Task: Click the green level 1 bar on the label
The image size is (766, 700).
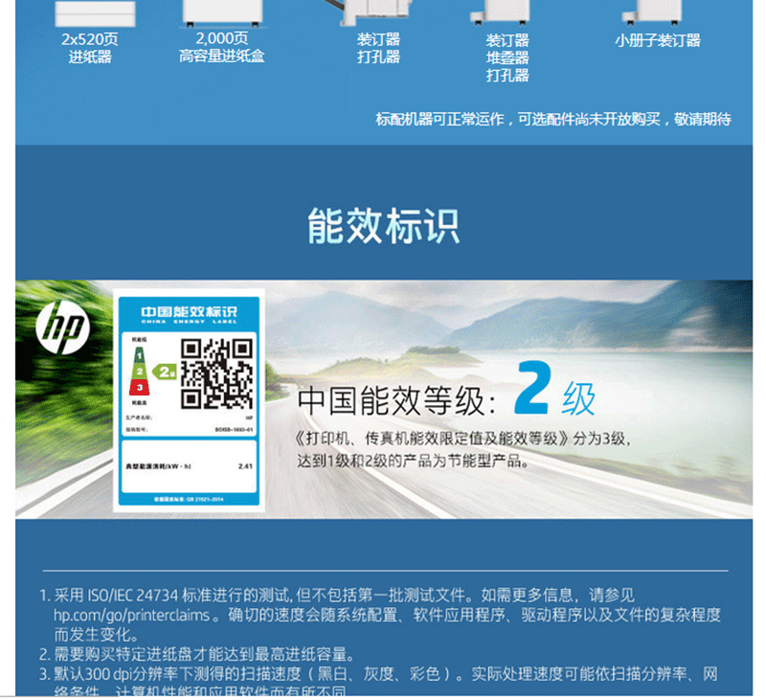Action: pos(138,354)
